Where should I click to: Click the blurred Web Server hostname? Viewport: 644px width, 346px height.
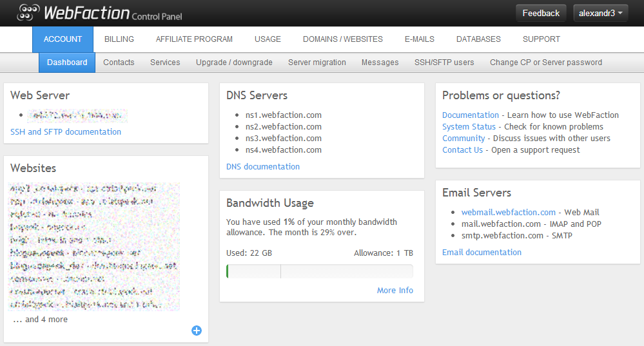(77, 116)
